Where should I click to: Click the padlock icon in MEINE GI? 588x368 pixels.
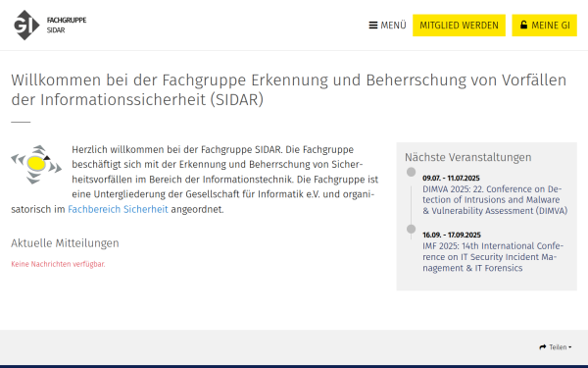[x=523, y=25]
